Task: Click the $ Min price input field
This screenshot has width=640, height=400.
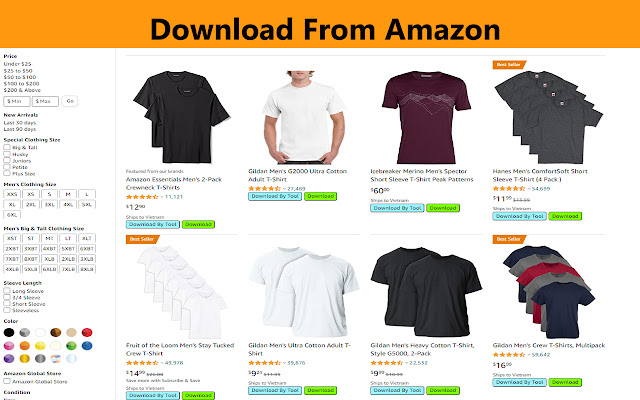Action: point(17,101)
